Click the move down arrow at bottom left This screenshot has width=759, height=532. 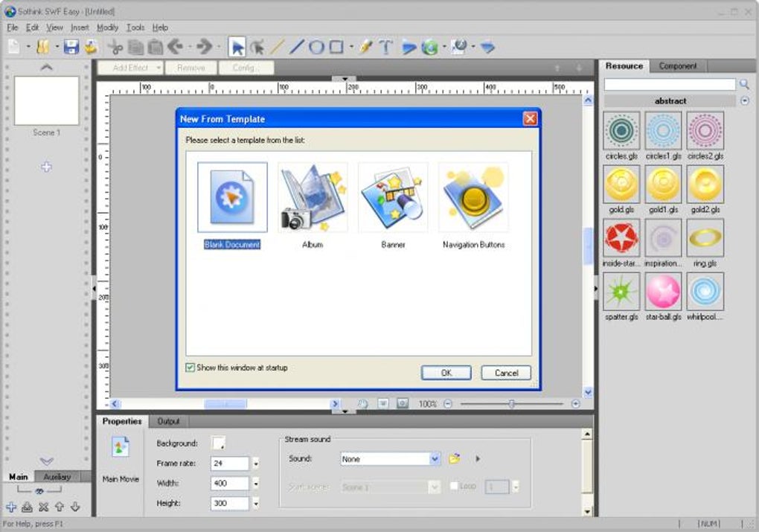coord(75,507)
